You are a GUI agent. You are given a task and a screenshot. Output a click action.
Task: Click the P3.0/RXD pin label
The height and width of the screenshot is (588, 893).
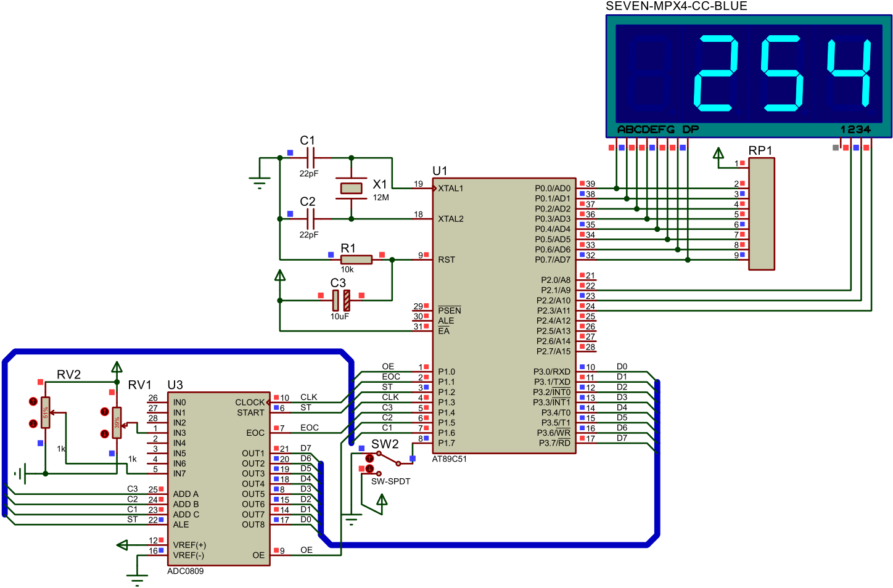552,372
